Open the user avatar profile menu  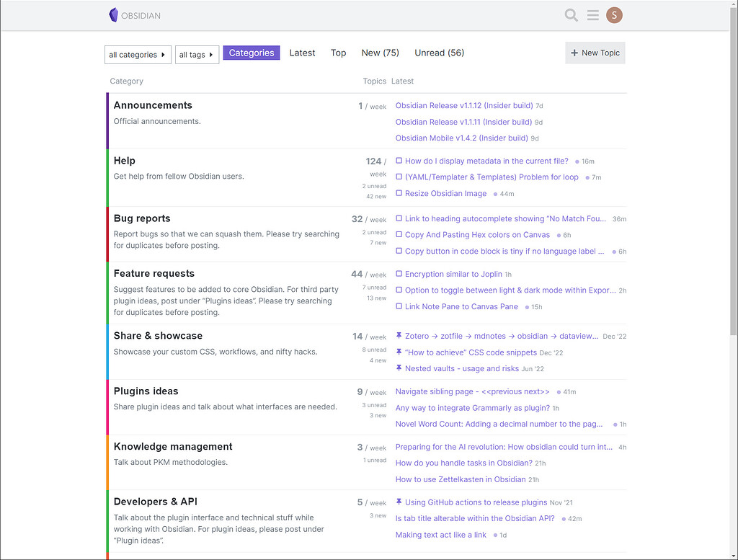point(614,15)
